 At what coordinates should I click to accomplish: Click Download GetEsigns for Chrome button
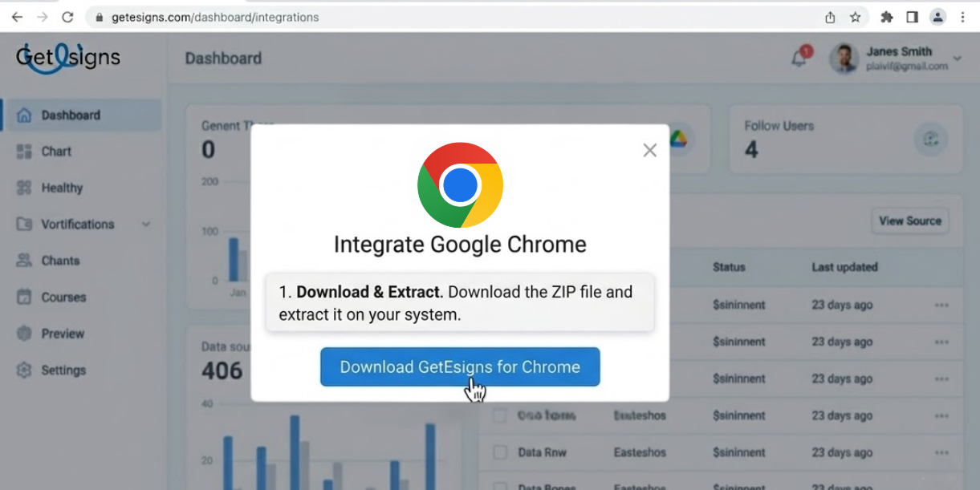point(460,366)
